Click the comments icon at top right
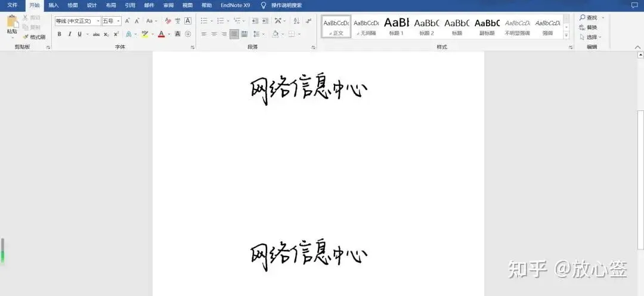This screenshot has width=644, height=296. coord(634,5)
